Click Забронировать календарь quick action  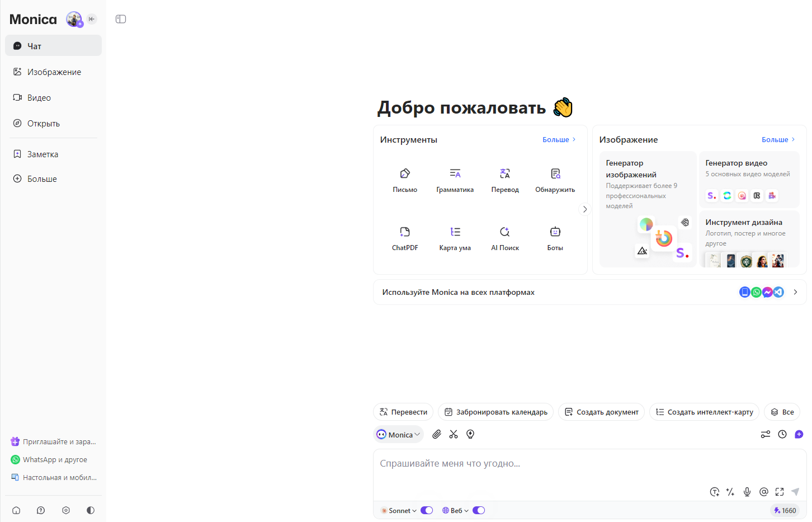click(496, 412)
